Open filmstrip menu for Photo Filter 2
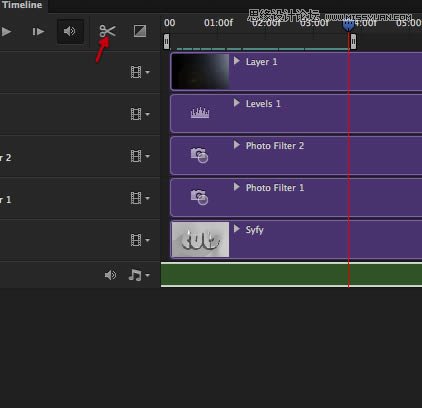 tap(140, 156)
